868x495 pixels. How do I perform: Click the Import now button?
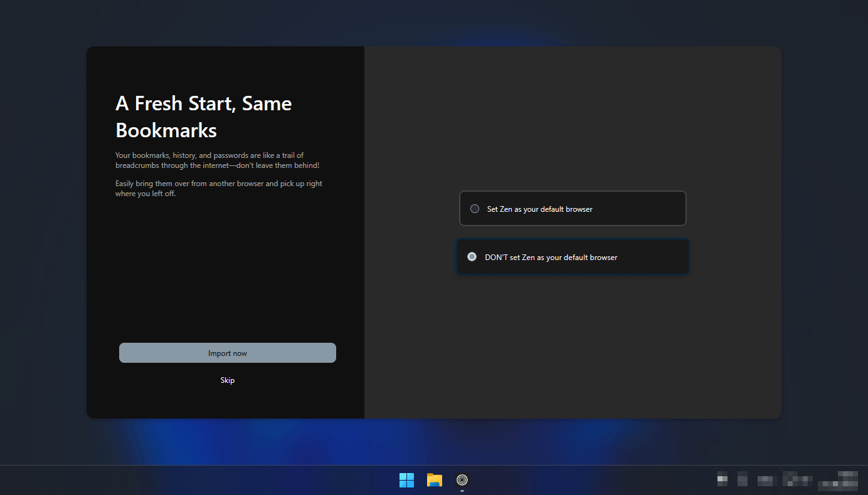click(x=228, y=353)
